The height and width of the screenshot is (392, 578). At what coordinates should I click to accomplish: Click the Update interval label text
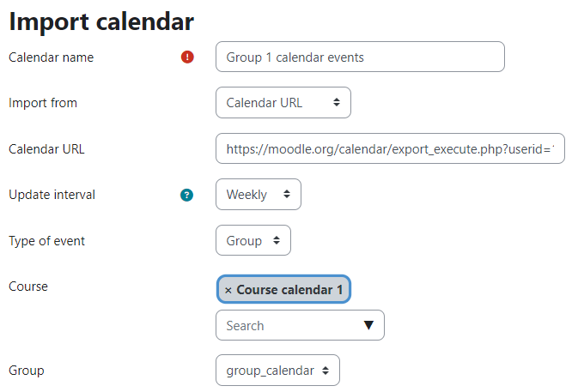(x=52, y=195)
